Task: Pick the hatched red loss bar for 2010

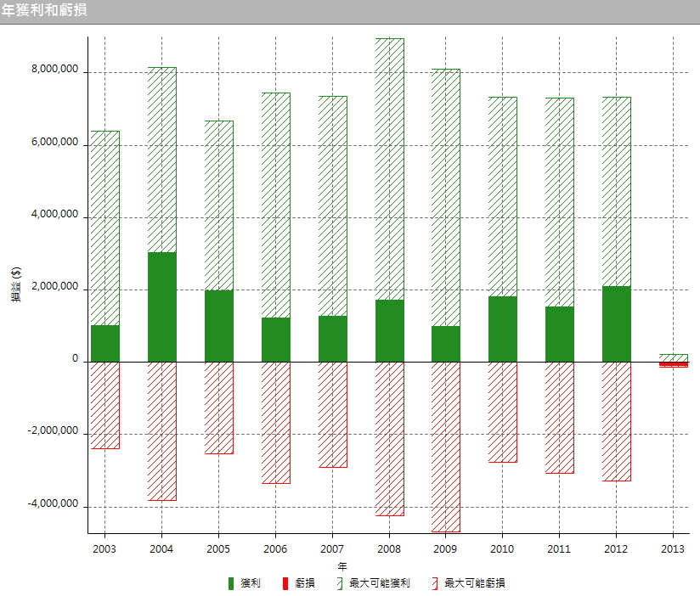Action: [503, 413]
